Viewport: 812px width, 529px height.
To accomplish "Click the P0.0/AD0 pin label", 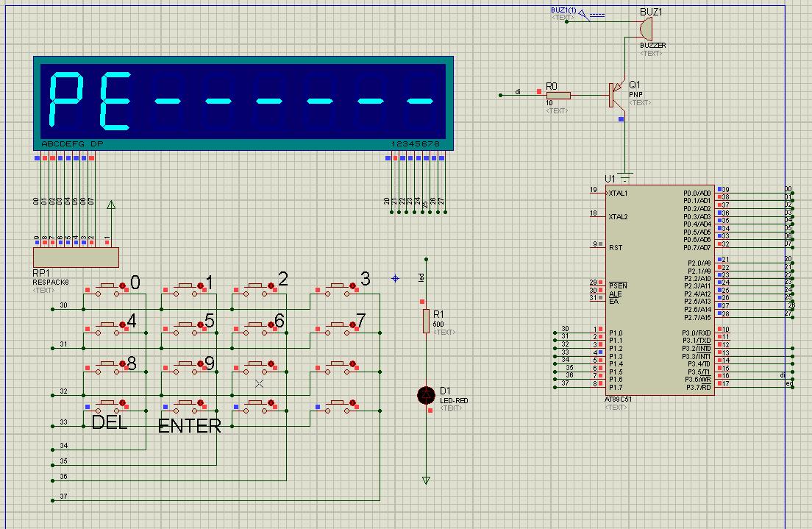I will click(697, 194).
